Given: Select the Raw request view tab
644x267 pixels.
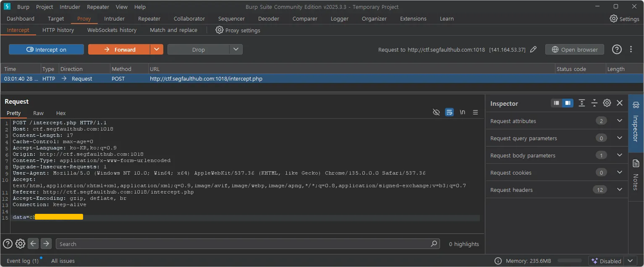Looking at the screenshot, I should (38, 113).
